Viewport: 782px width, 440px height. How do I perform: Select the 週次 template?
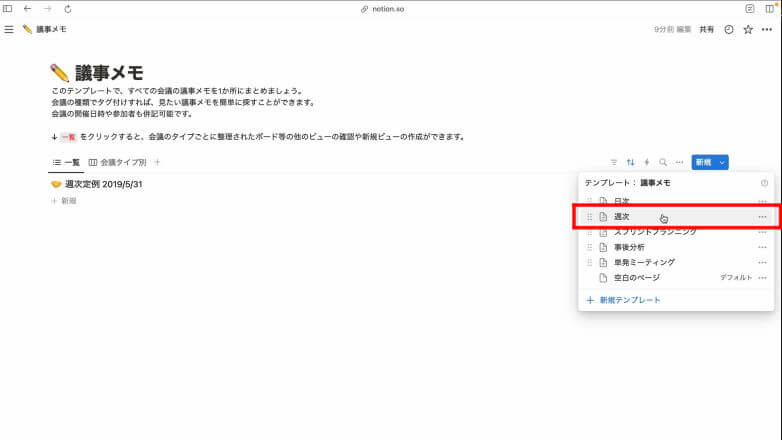(x=676, y=217)
